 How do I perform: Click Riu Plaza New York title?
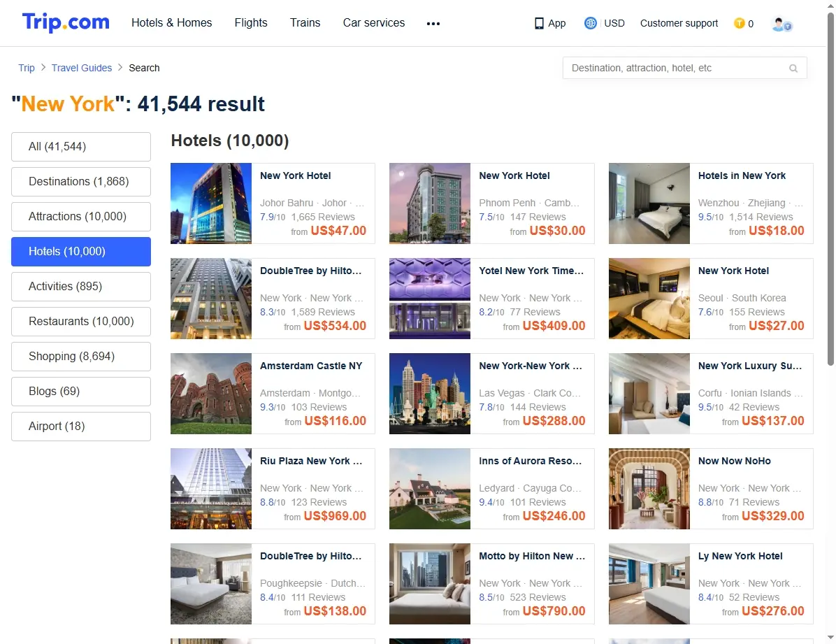(311, 461)
